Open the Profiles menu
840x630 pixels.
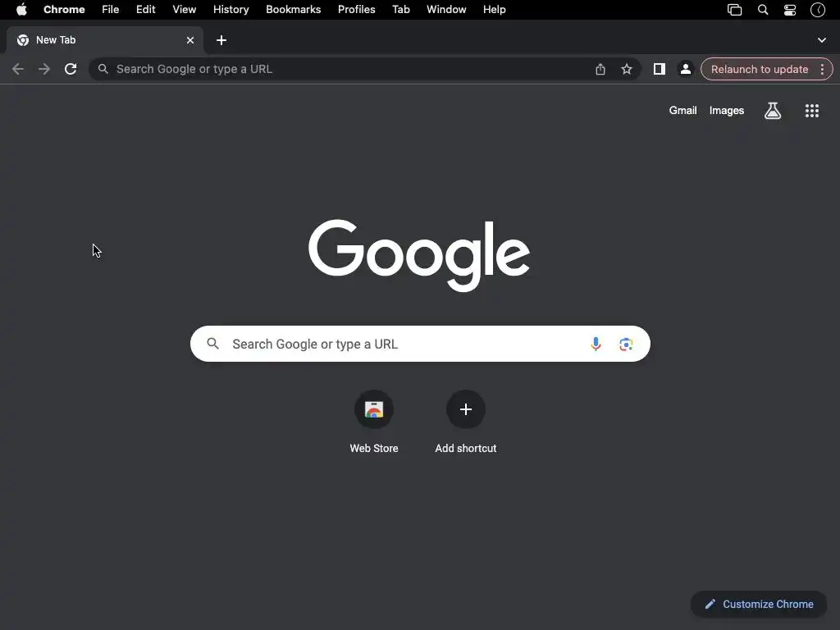click(x=356, y=10)
